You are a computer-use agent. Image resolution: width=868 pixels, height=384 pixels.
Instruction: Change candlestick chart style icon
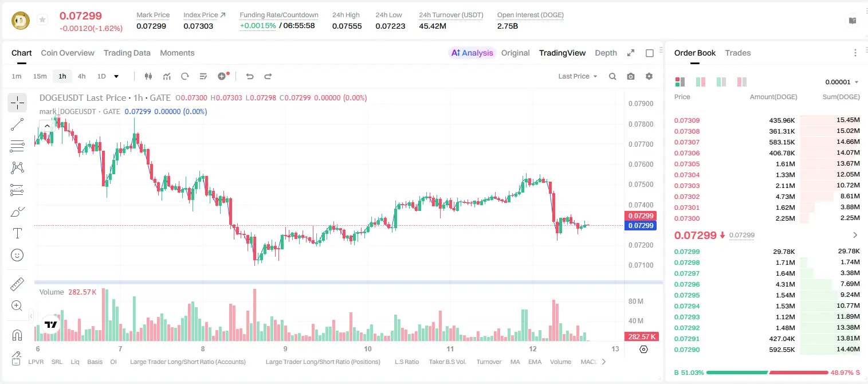pos(148,76)
